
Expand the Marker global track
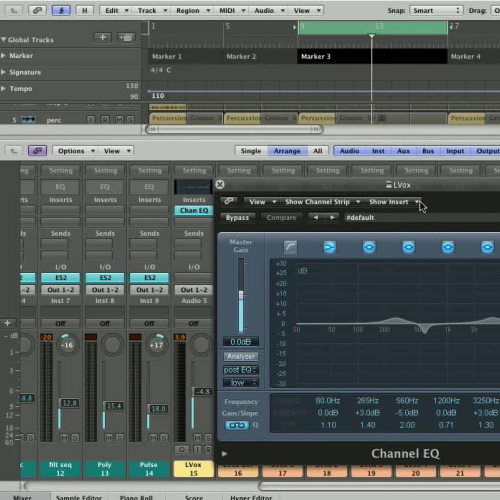(3, 56)
